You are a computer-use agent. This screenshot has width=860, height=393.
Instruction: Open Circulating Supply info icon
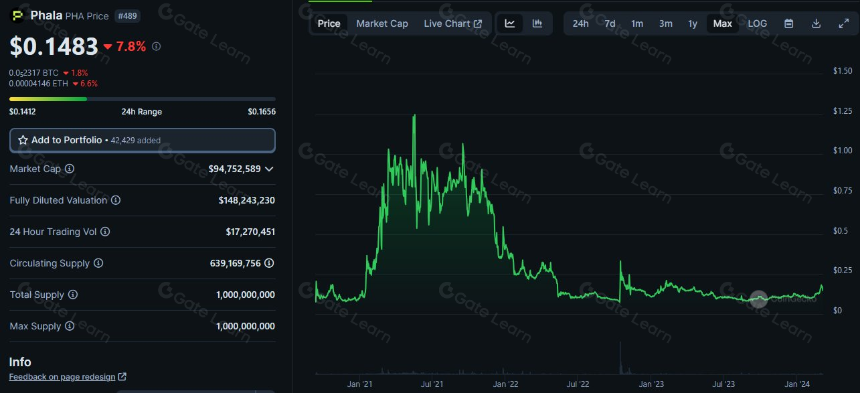pos(98,264)
